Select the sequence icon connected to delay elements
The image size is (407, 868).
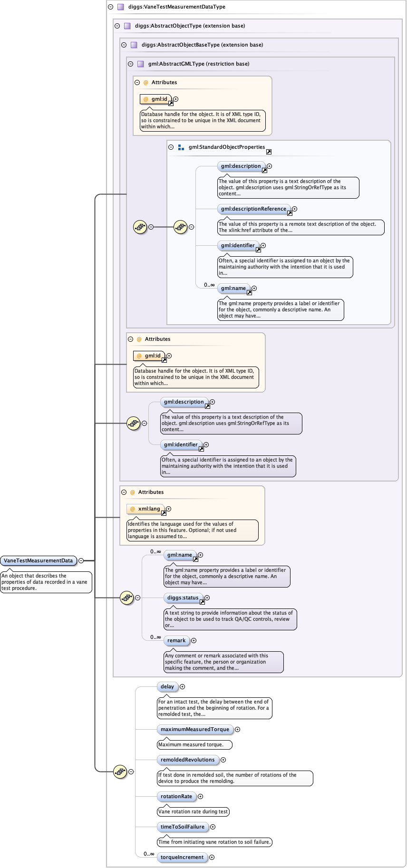[120, 772]
